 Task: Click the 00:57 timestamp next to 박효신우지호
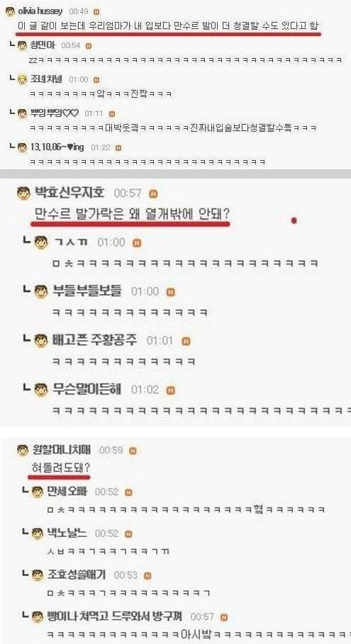128,193
